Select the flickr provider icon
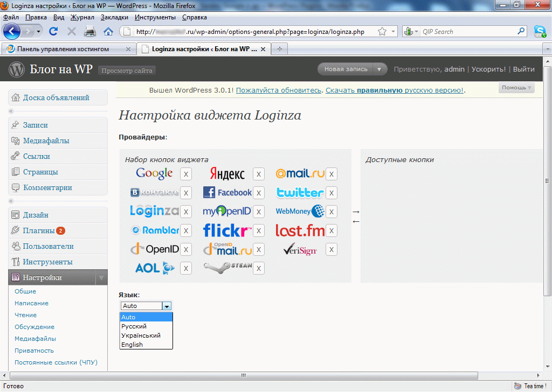Viewport: 552px width, 392px height. pyautogui.click(x=225, y=230)
